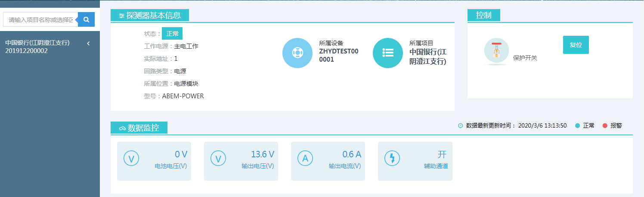Click the 电池电压 voltmeter icon
The height and width of the screenshot is (197, 644).
click(x=131, y=159)
